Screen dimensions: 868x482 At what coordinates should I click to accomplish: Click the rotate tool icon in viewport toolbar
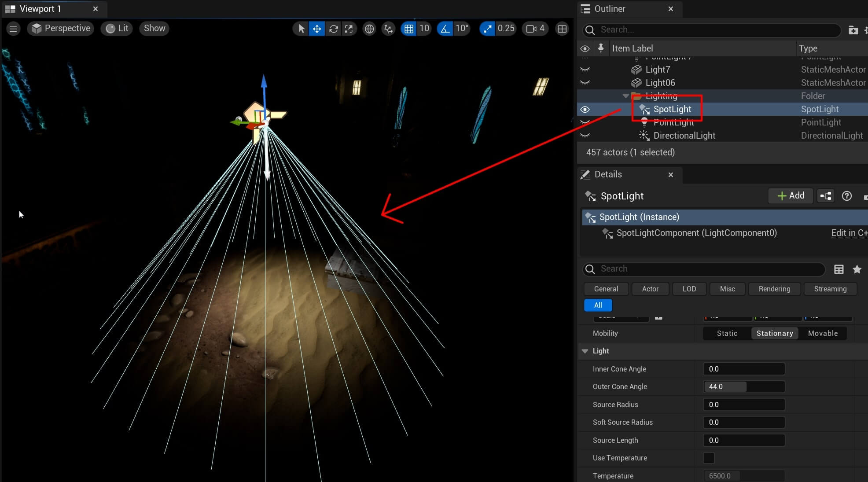[x=333, y=28]
